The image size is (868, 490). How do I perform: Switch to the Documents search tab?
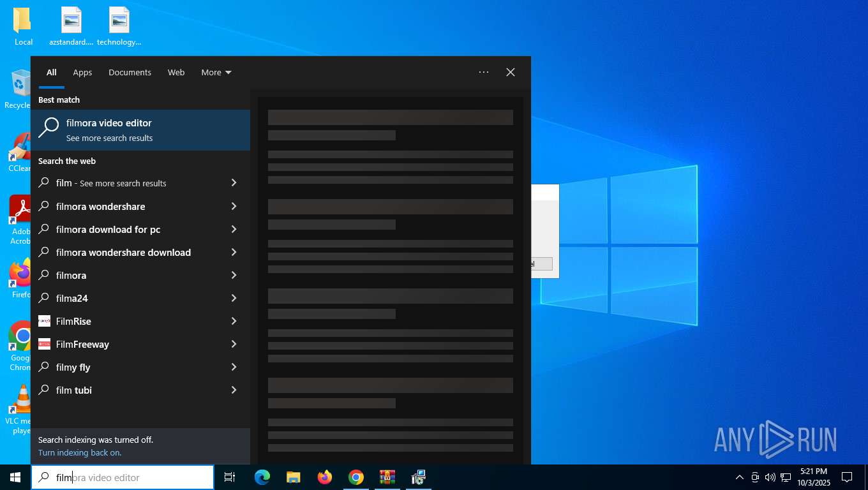click(x=130, y=73)
